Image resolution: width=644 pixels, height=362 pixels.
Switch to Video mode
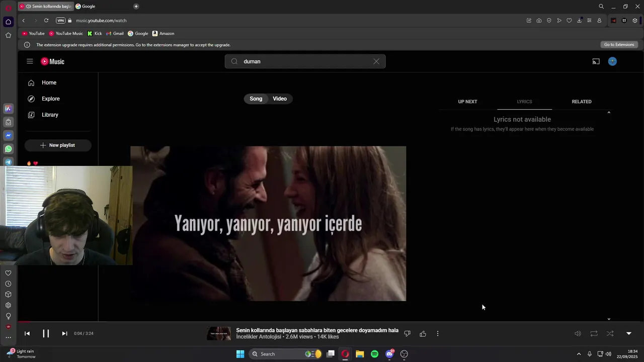click(x=280, y=99)
